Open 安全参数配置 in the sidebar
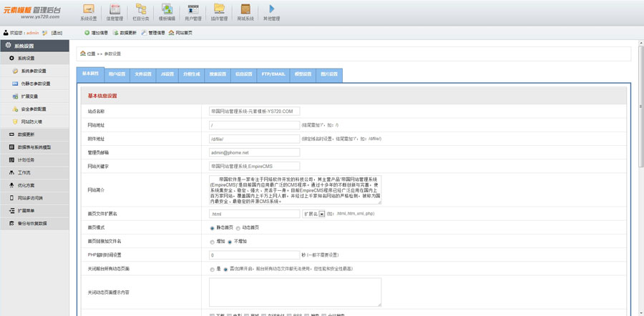The width and height of the screenshot is (644, 316). (x=35, y=109)
